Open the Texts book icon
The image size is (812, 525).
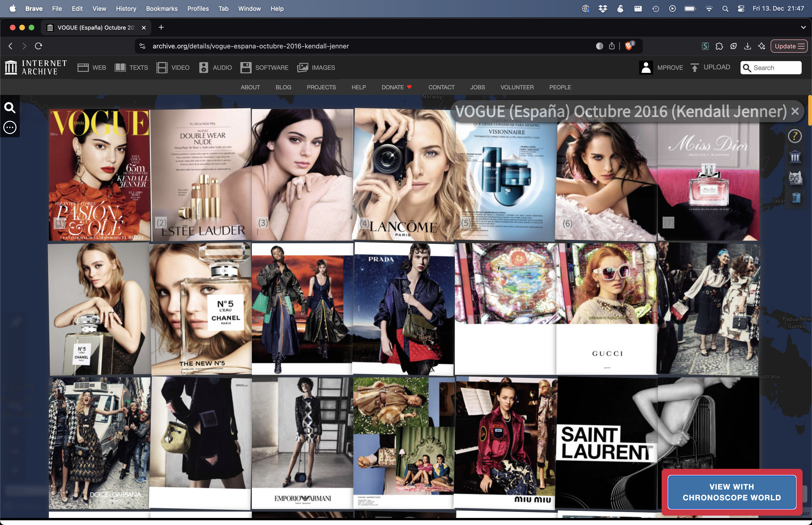[x=120, y=67]
